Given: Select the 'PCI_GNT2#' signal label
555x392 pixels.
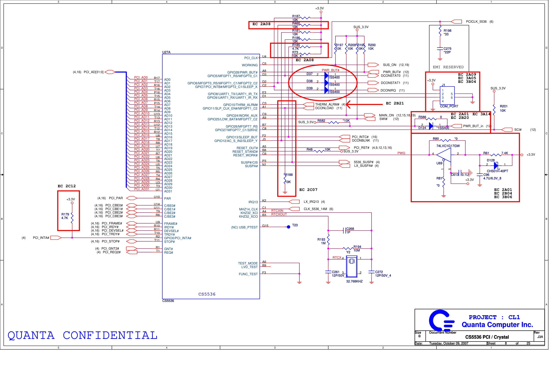Looking at the screenshot, I should (x=110, y=249).
